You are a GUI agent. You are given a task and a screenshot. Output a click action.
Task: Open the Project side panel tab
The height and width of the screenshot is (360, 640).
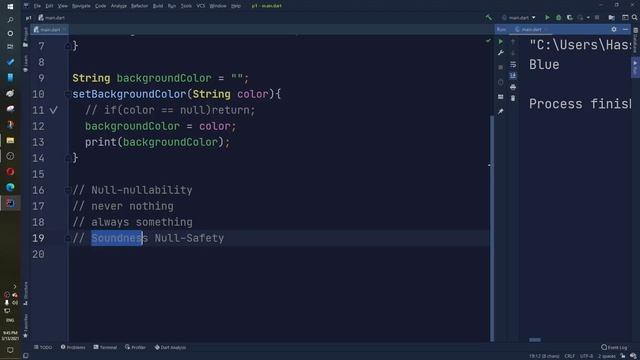pos(26,37)
